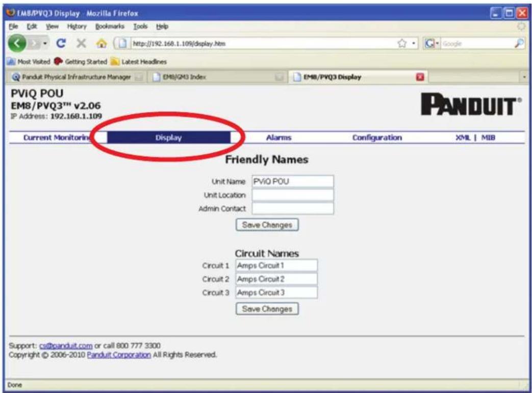Screen dimensions: 532x393
Task: Close the EM8/PVQ3 Display tab
Action: pyautogui.click(x=420, y=77)
